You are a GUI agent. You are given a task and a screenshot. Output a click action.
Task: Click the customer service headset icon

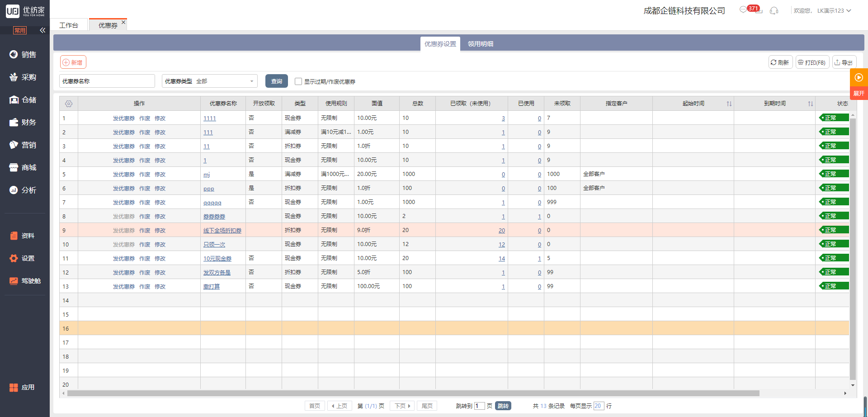(774, 10)
